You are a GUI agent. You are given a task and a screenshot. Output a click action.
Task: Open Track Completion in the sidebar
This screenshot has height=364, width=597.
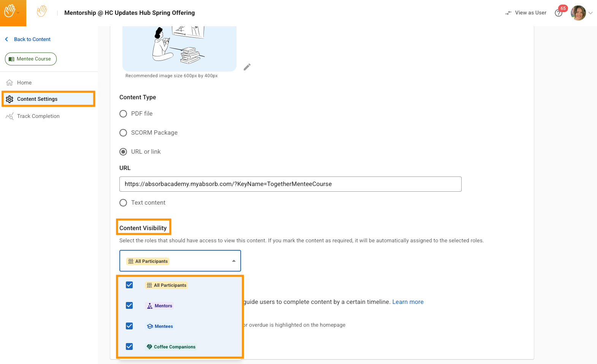(38, 116)
